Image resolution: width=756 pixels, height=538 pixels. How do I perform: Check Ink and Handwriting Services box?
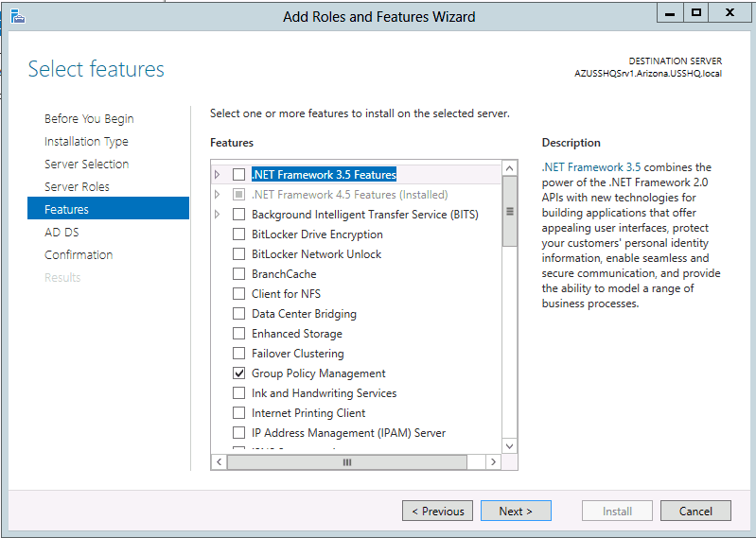click(238, 393)
